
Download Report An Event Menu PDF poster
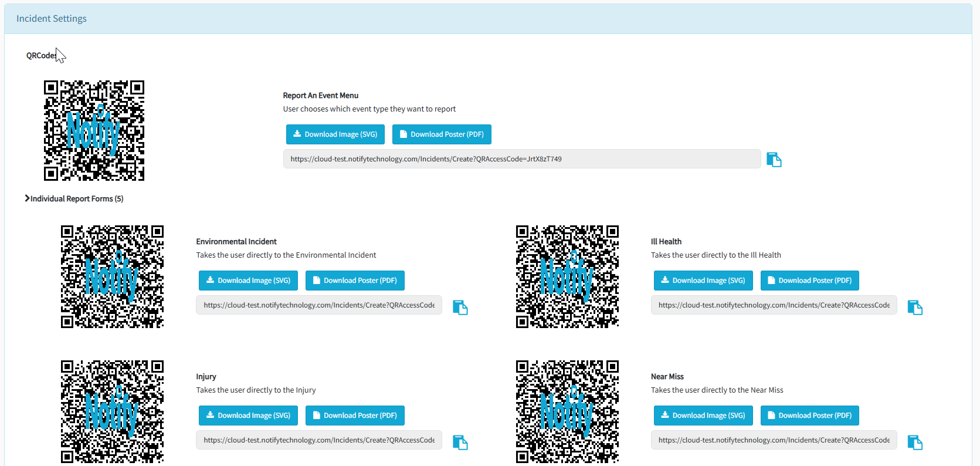441,134
